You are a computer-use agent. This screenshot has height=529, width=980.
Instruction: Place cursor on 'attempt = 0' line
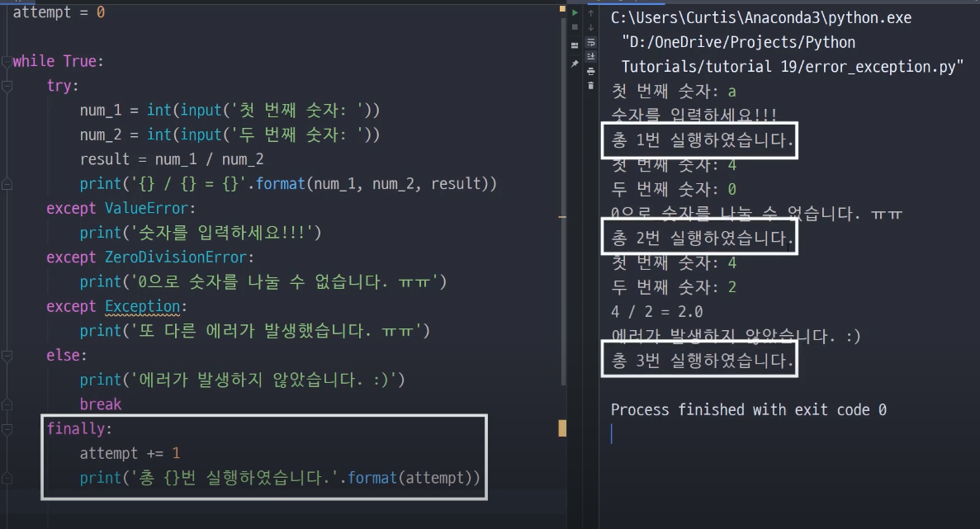pos(59,12)
